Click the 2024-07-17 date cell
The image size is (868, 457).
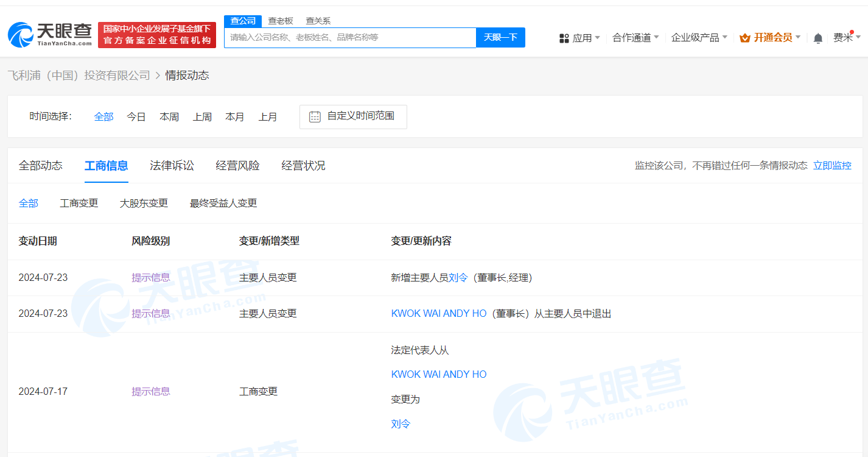[x=43, y=391]
